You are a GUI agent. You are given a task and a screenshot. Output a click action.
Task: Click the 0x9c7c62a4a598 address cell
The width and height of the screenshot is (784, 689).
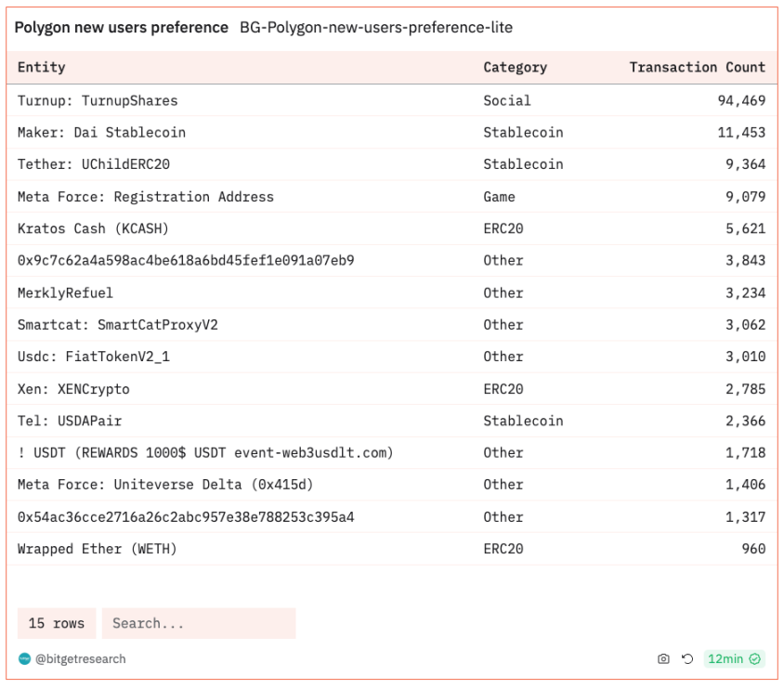coord(186,260)
